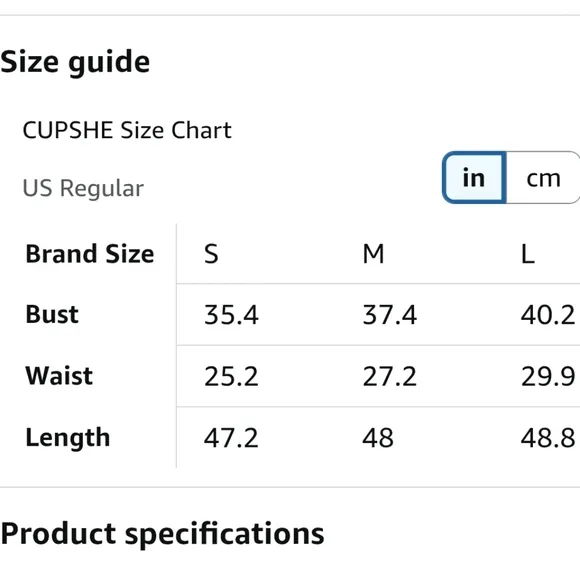
Task: Click the Brand Size row header
Action: point(90,254)
